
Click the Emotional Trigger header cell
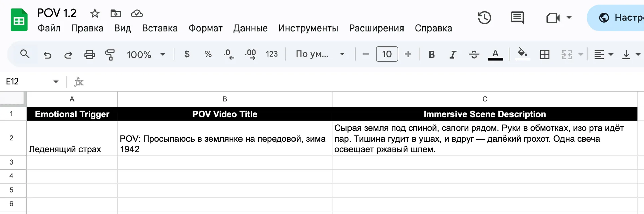72,114
